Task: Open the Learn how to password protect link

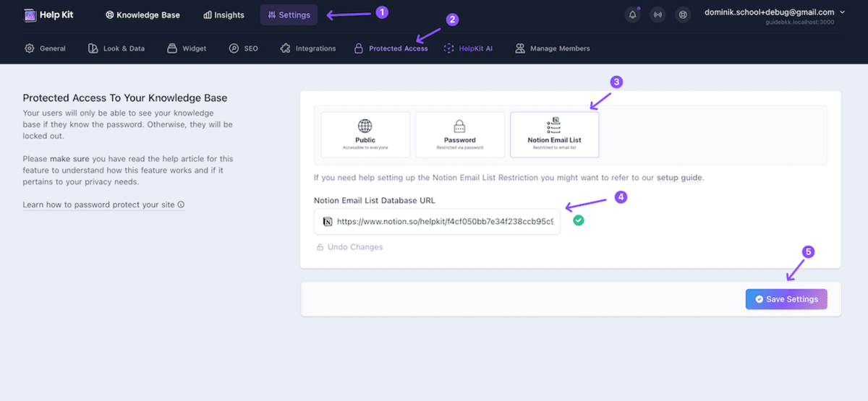Action: 103,204
